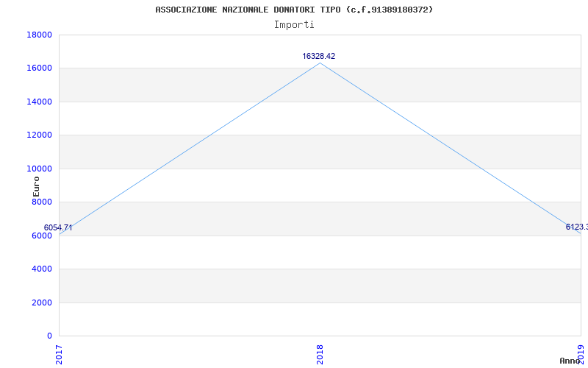
Task: Click the 2000 y-axis value
Action: click(41, 302)
